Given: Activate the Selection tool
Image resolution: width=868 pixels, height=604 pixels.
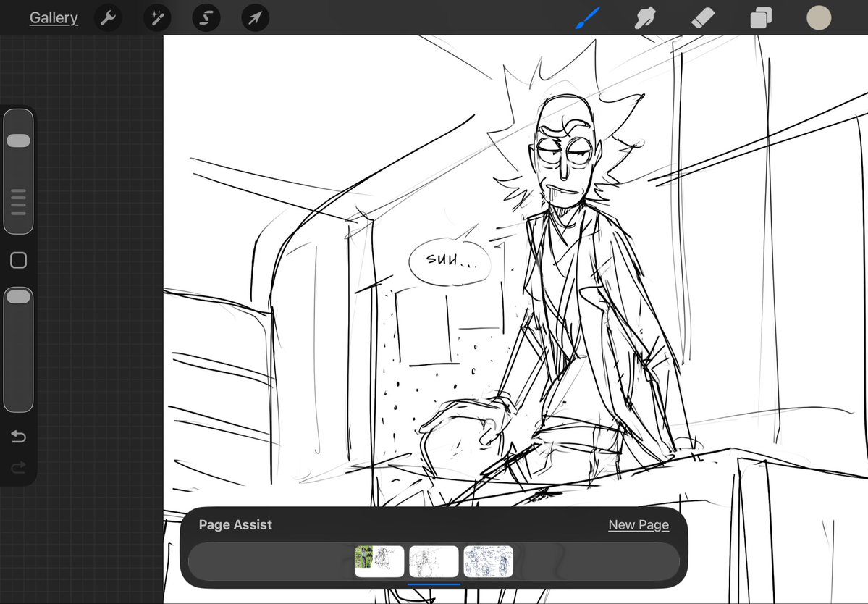Looking at the screenshot, I should tap(206, 17).
